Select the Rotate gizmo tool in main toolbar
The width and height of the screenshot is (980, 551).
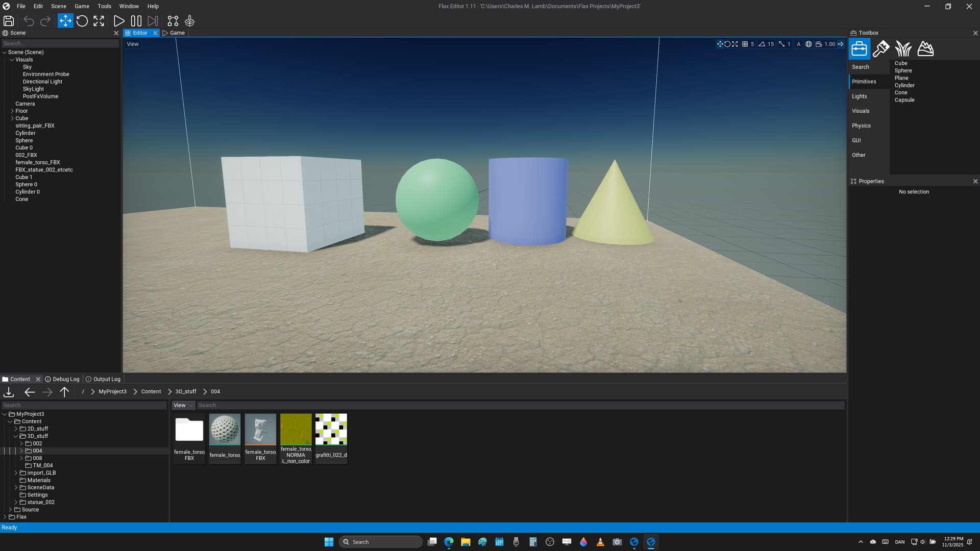tap(82, 21)
